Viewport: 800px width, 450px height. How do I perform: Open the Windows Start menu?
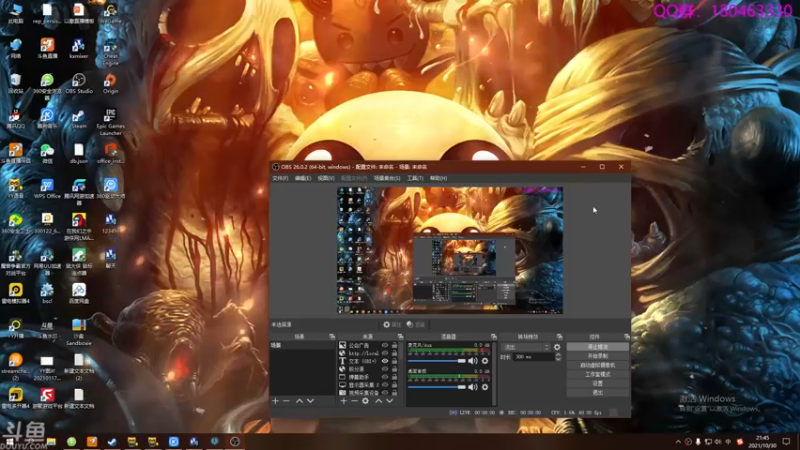[x=10, y=442]
